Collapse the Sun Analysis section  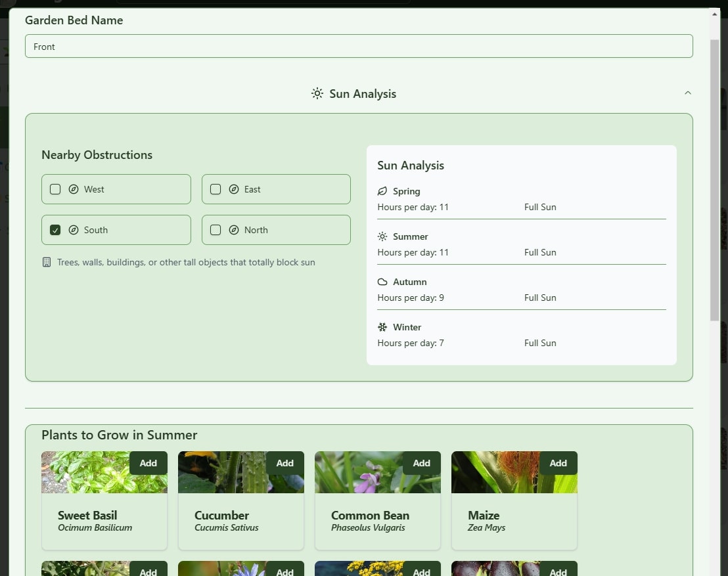coord(688,93)
